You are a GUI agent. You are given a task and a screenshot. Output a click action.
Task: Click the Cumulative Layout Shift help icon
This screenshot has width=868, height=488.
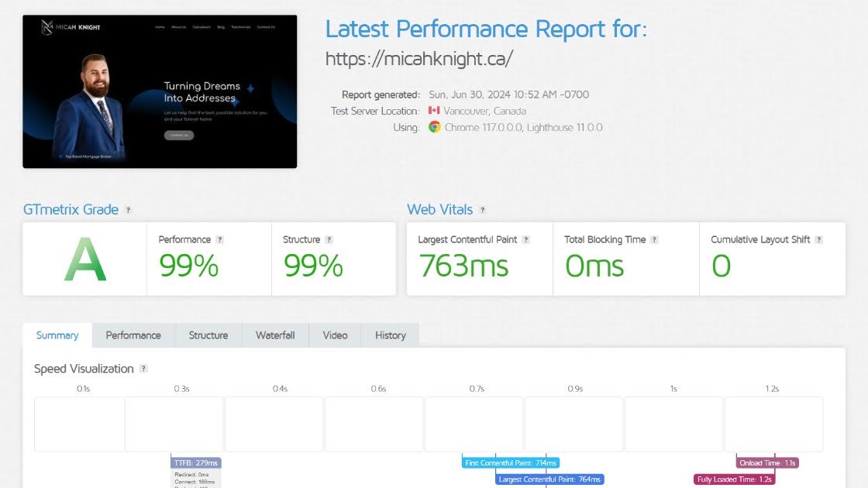pos(818,240)
